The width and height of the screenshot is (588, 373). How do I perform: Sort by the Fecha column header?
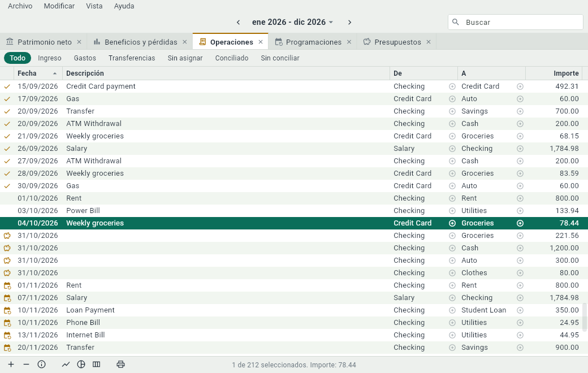37,73
